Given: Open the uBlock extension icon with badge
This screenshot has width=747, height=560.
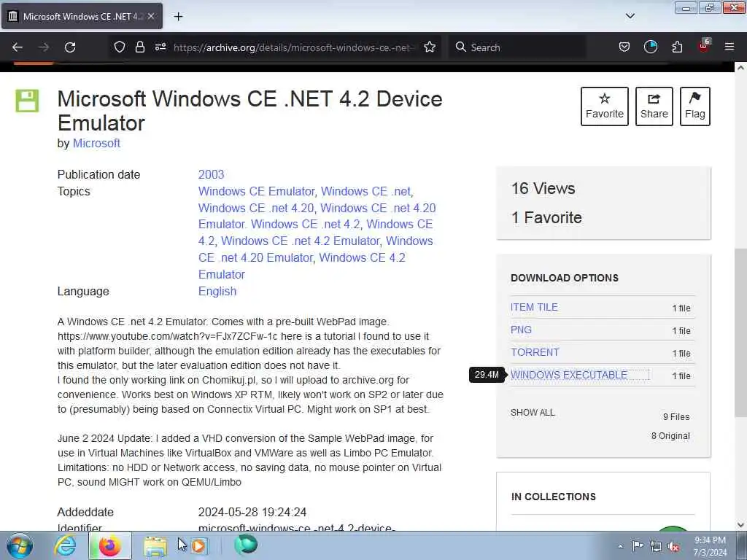Looking at the screenshot, I should [x=704, y=46].
